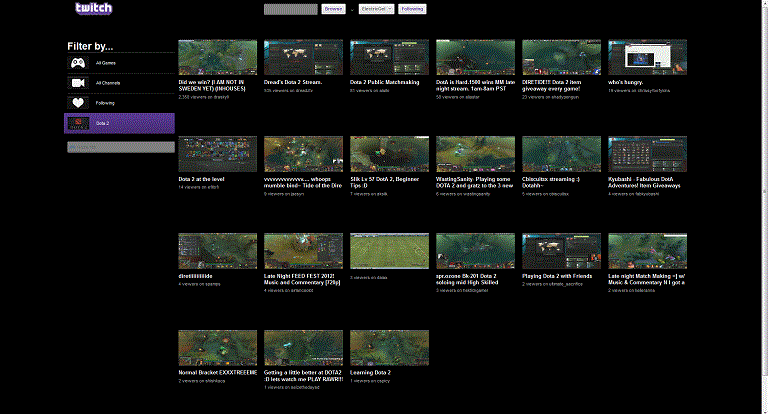Open the Following button in header
The height and width of the screenshot is (414, 768).
pos(412,9)
